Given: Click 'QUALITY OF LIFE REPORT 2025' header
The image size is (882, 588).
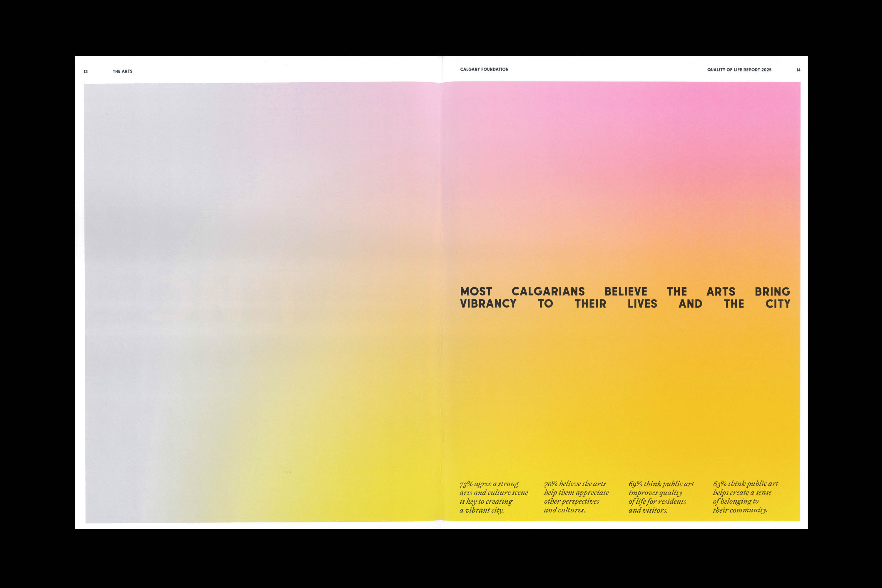Looking at the screenshot, I should coord(739,70).
